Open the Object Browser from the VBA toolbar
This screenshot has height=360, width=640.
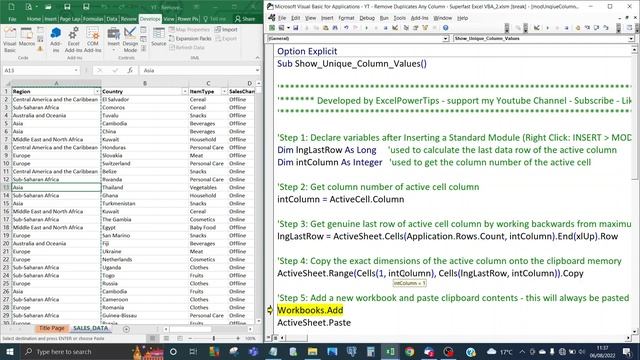coord(425,28)
